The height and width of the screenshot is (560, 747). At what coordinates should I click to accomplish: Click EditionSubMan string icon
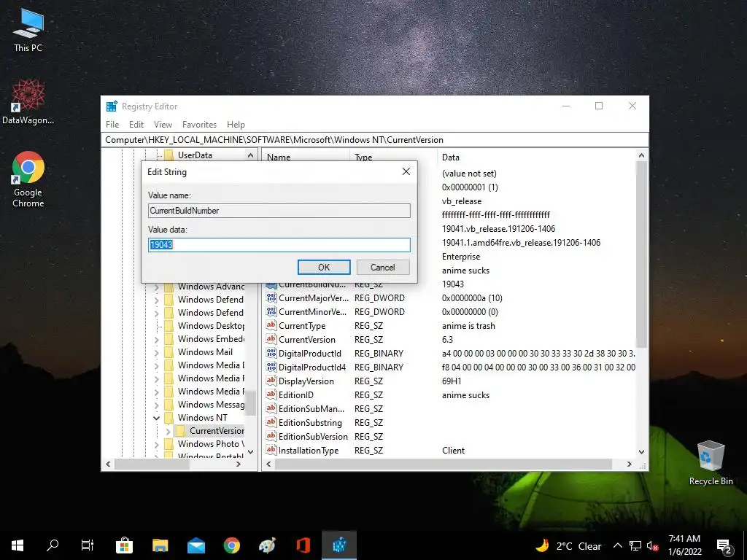pyautogui.click(x=271, y=408)
